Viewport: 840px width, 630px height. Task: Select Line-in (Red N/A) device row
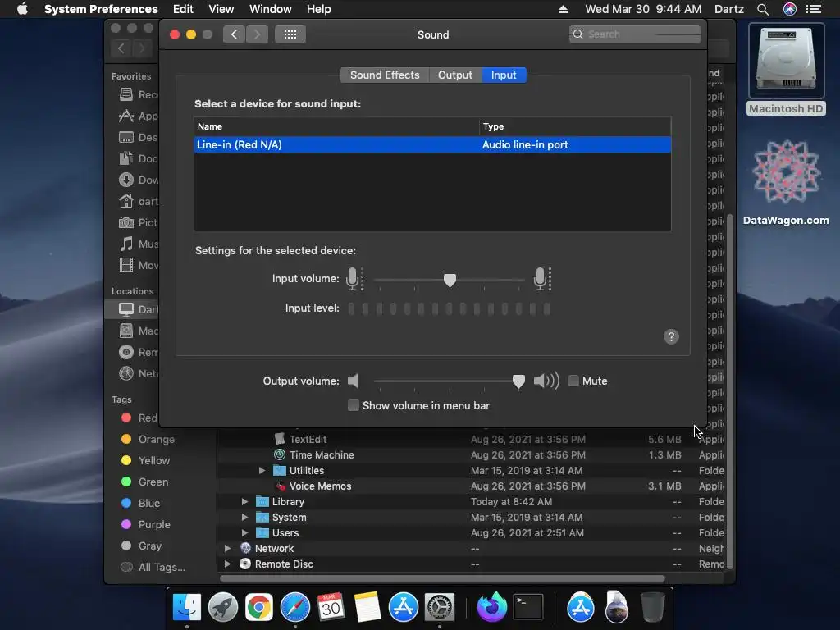pyautogui.click(x=432, y=144)
